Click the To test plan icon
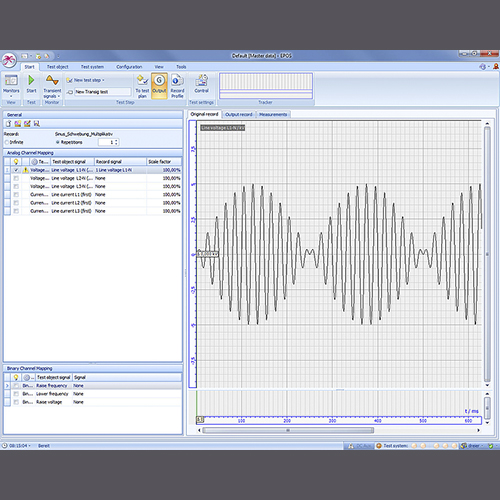The height and width of the screenshot is (500, 500). tap(142, 80)
